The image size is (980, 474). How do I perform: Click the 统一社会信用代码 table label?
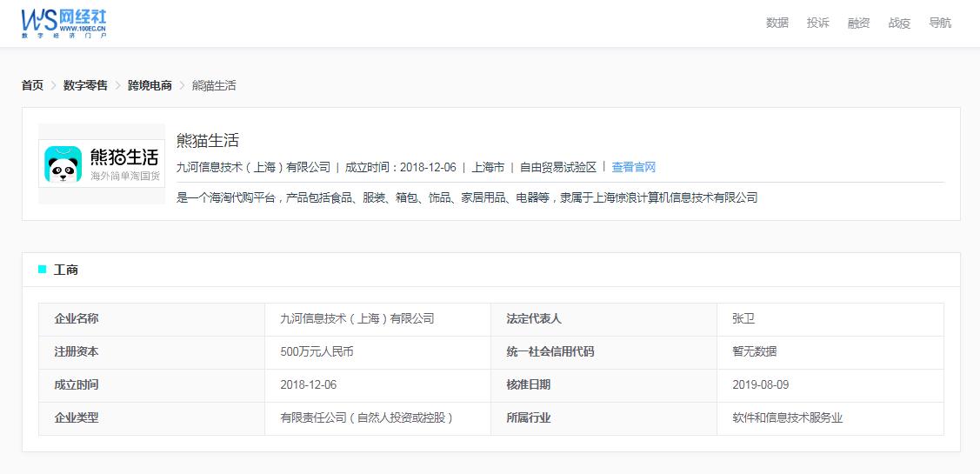tap(550, 352)
